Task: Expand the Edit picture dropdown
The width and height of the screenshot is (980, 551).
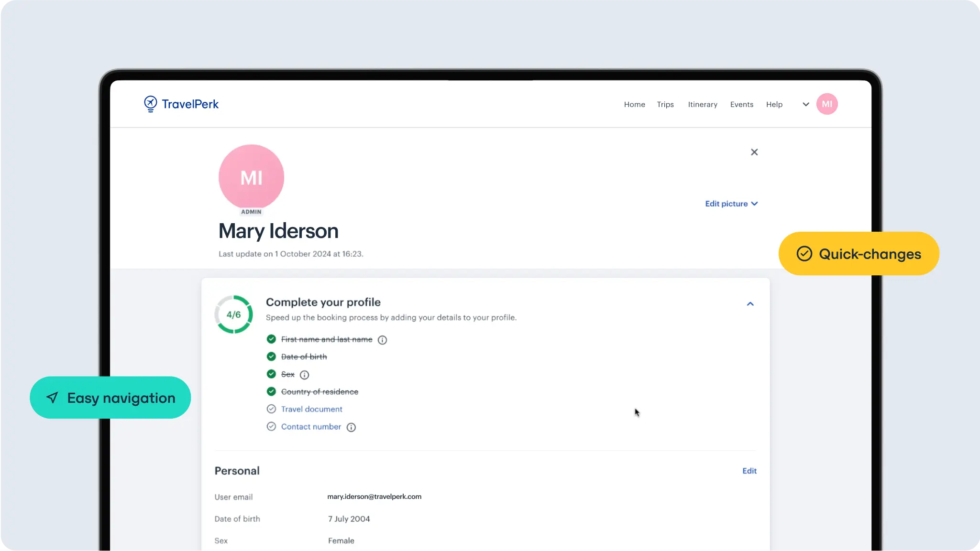Action: (731, 203)
